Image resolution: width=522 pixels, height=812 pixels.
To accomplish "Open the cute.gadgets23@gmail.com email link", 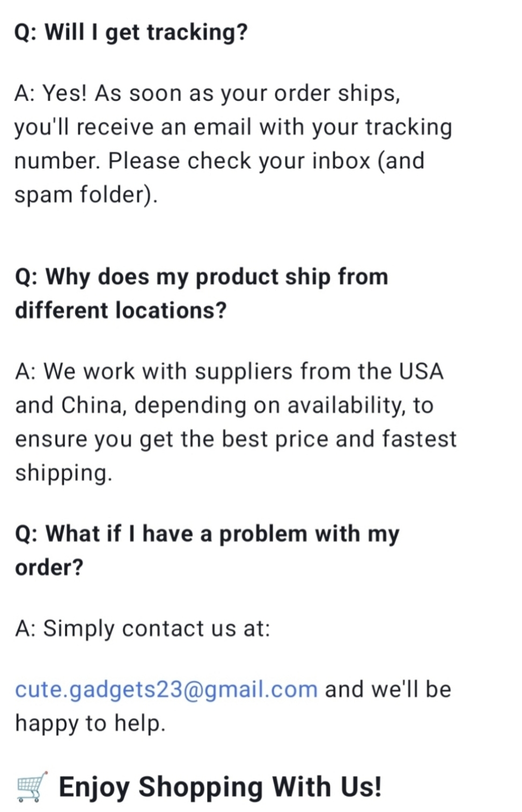I will tap(166, 689).
